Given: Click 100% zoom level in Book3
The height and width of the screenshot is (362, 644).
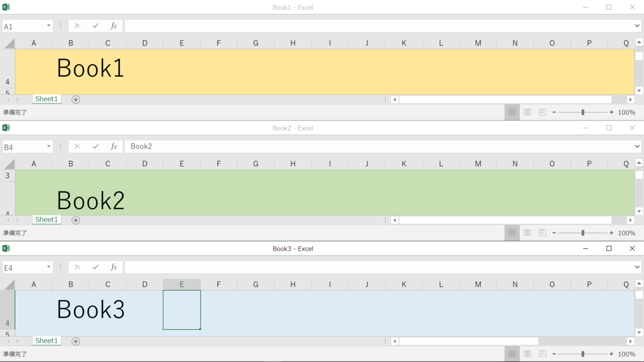Looking at the screenshot, I should pos(626,354).
